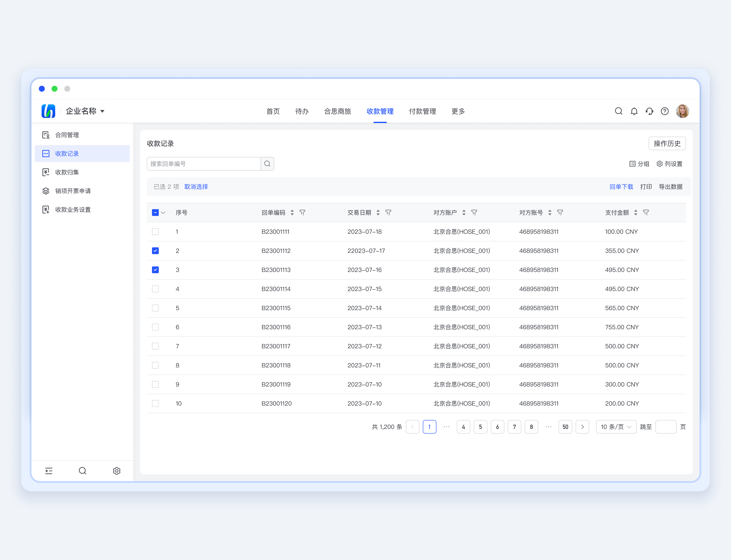Filter the 回单编码 column
The width and height of the screenshot is (731, 560).
[x=302, y=213]
